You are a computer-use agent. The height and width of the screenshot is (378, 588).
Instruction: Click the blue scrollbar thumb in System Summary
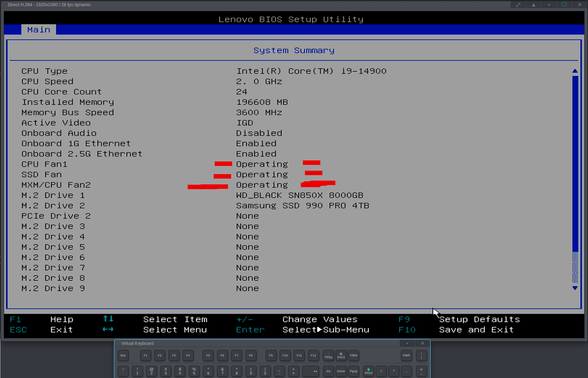(575, 164)
